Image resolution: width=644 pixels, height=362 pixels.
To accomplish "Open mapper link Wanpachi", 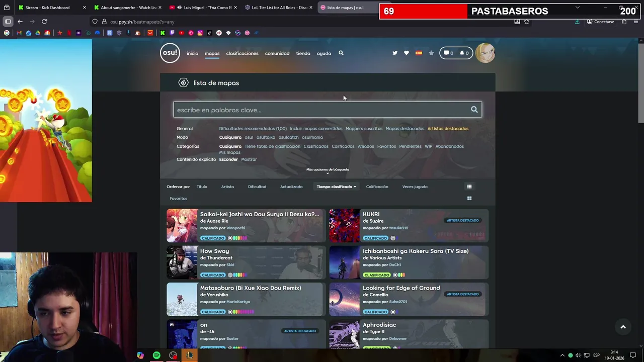I will pos(235,228).
